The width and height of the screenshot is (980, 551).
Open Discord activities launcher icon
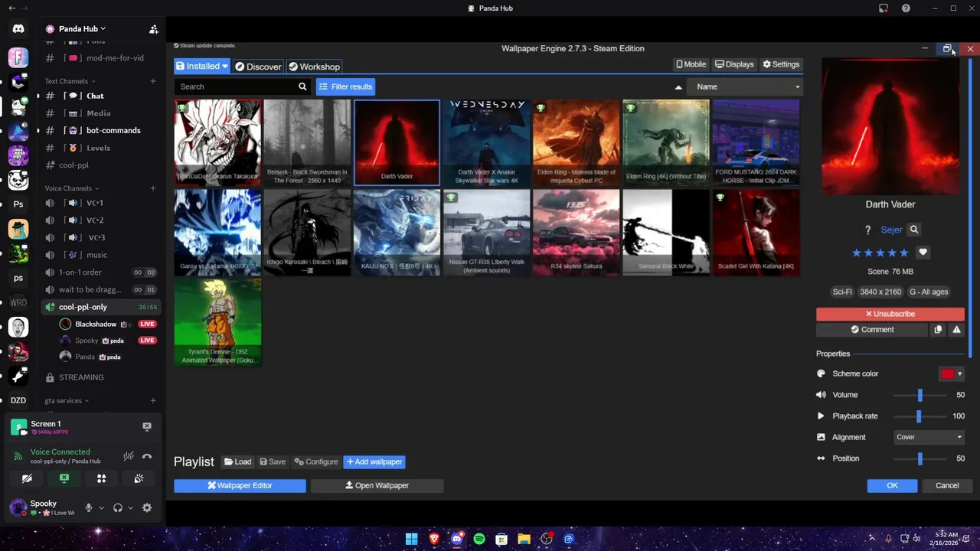pos(101,478)
